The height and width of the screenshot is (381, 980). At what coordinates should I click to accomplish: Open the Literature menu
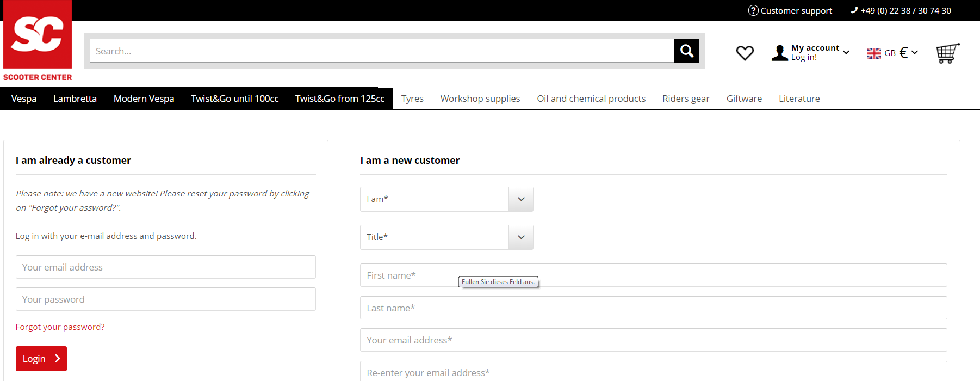click(x=799, y=99)
